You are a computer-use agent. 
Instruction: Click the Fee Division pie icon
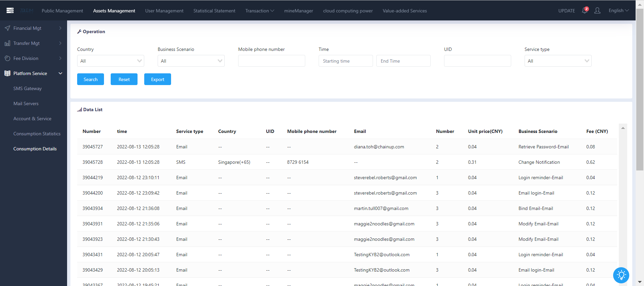click(7, 58)
